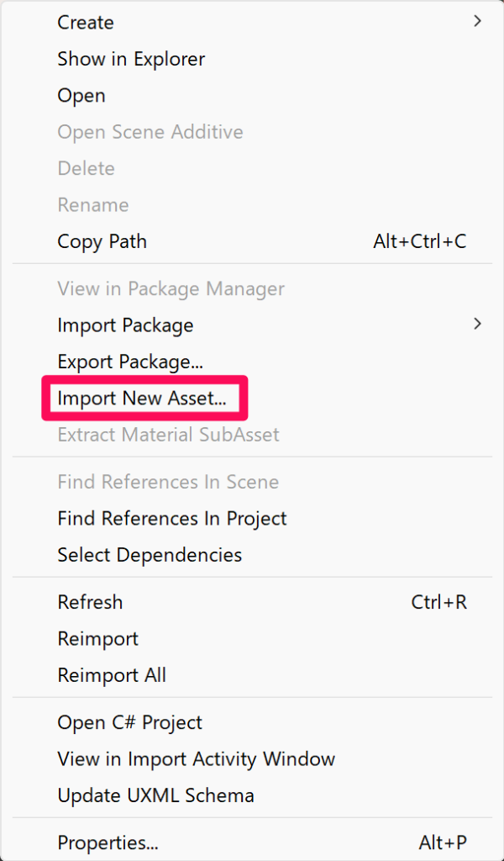Select Import New Asset
504x861 pixels.
(x=142, y=399)
